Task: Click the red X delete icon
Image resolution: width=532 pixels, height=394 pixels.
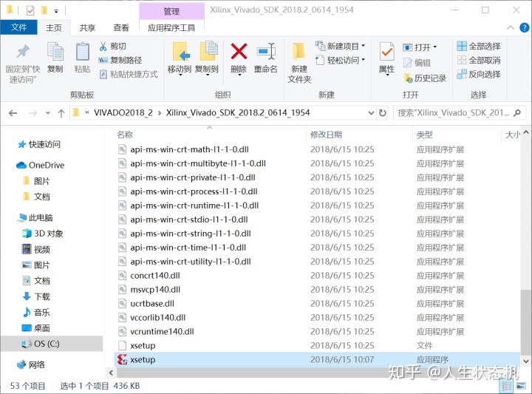Action: coord(239,51)
